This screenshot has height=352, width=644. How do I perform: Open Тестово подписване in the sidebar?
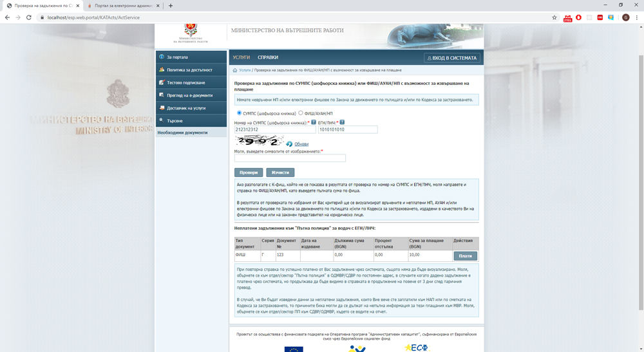(x=186, y=82)
